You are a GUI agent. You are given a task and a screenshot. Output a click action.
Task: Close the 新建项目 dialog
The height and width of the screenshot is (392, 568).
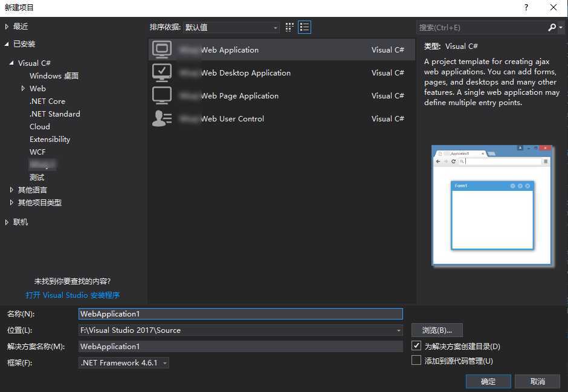coord(553,8)
